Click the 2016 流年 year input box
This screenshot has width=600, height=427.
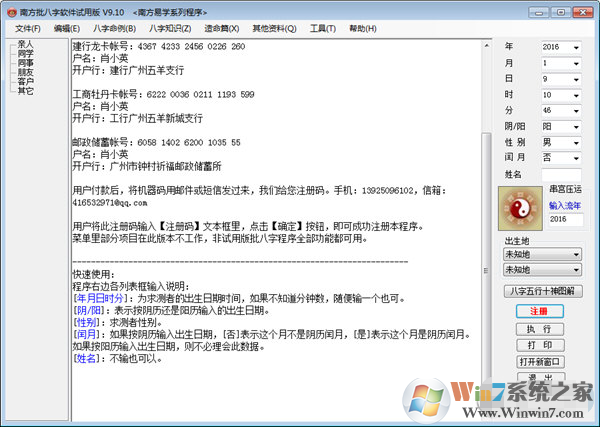pyautogui.click(x=566, y=219)
